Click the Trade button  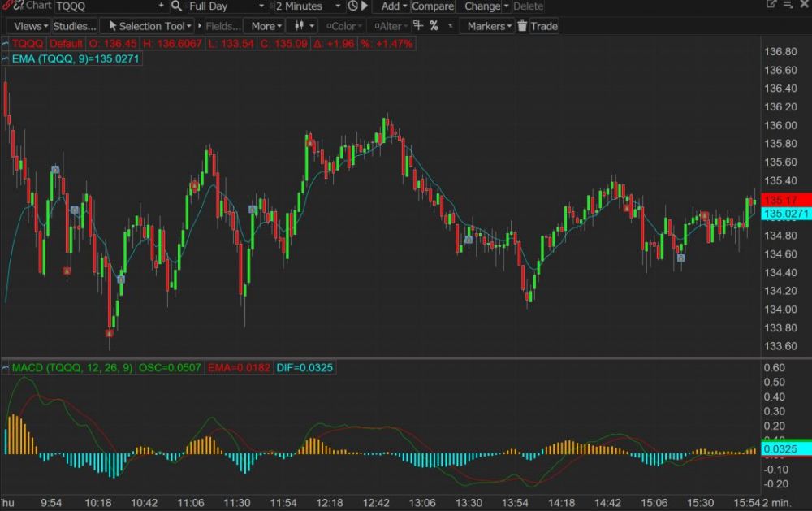(x=543, y=26)
